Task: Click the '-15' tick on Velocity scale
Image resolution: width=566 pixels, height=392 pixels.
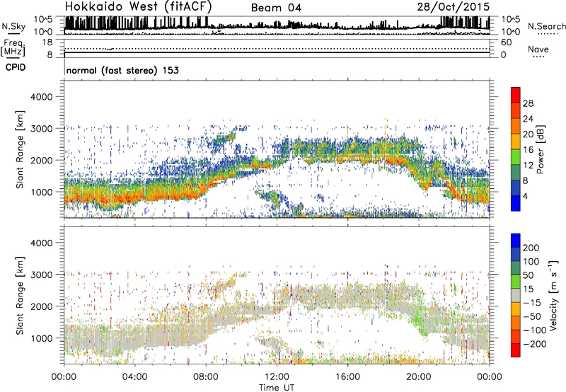Action: tap(531, 303)
